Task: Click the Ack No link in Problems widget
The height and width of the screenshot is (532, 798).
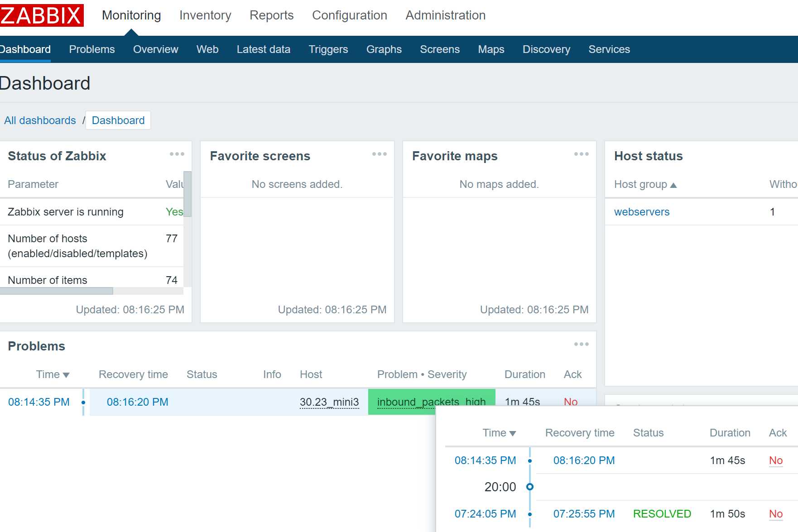Action: click(x=571, y=402)
